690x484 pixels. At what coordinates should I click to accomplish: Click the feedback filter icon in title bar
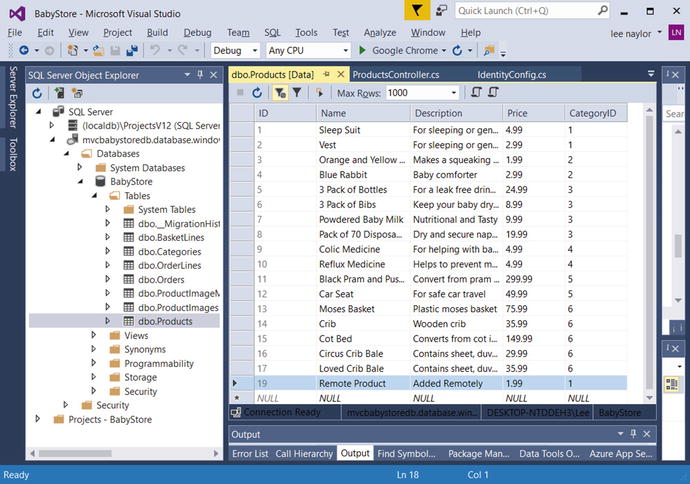coord(417,10)
